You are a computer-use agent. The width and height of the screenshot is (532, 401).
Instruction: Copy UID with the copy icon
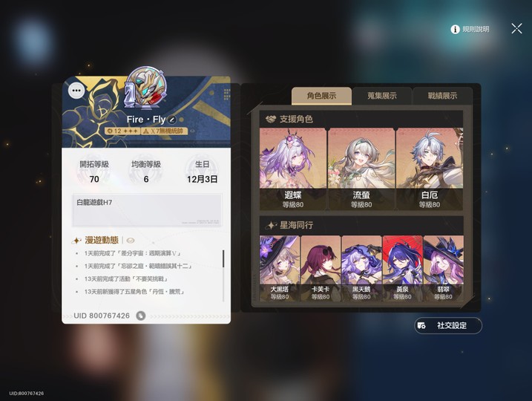click(140, 316)
